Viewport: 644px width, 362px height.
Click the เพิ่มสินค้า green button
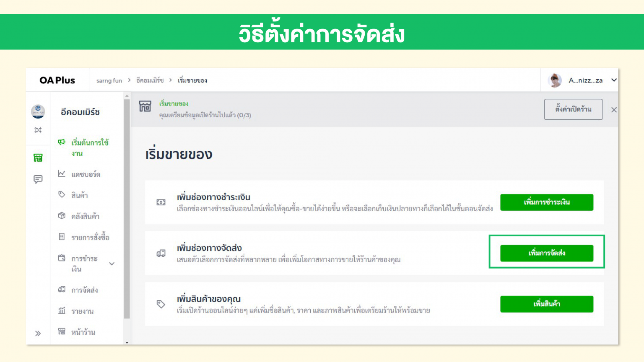click(546, 304)
